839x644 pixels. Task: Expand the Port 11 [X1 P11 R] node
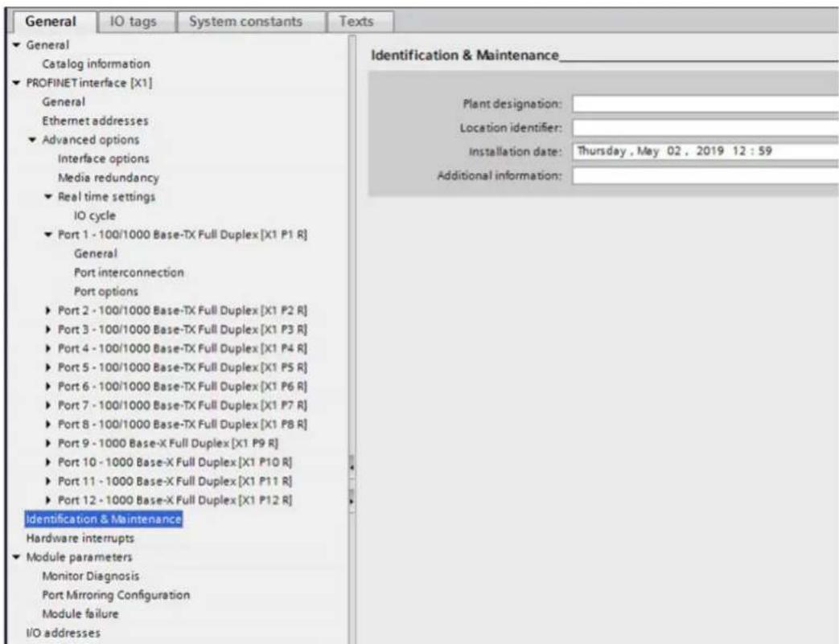pyautogui.click(x=48, y=482)
